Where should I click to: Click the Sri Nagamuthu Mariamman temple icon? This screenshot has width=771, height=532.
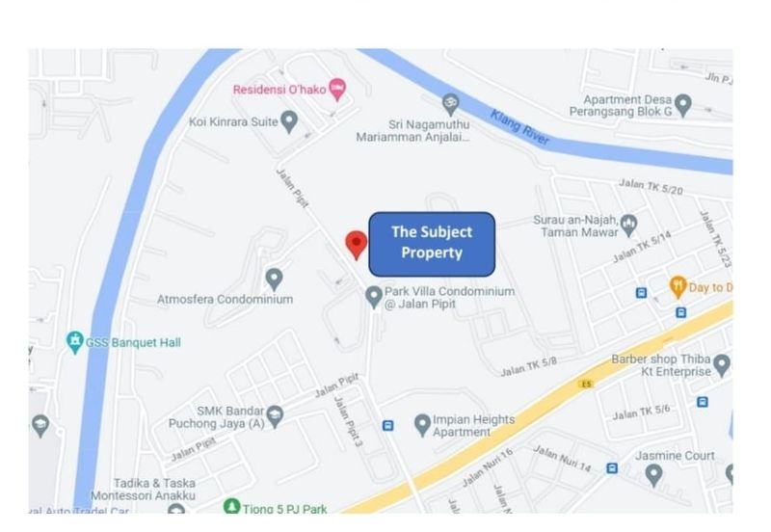(x=450, y=105)
